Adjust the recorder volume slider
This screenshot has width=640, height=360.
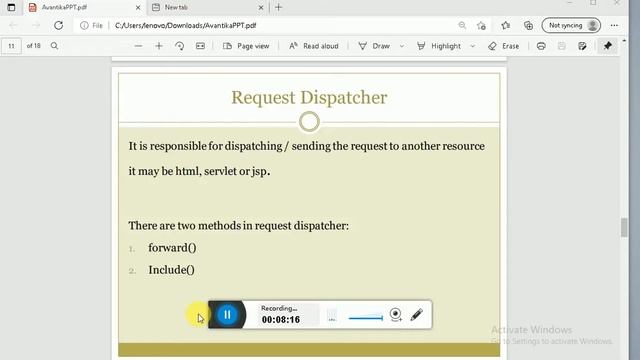coord(366,318)
